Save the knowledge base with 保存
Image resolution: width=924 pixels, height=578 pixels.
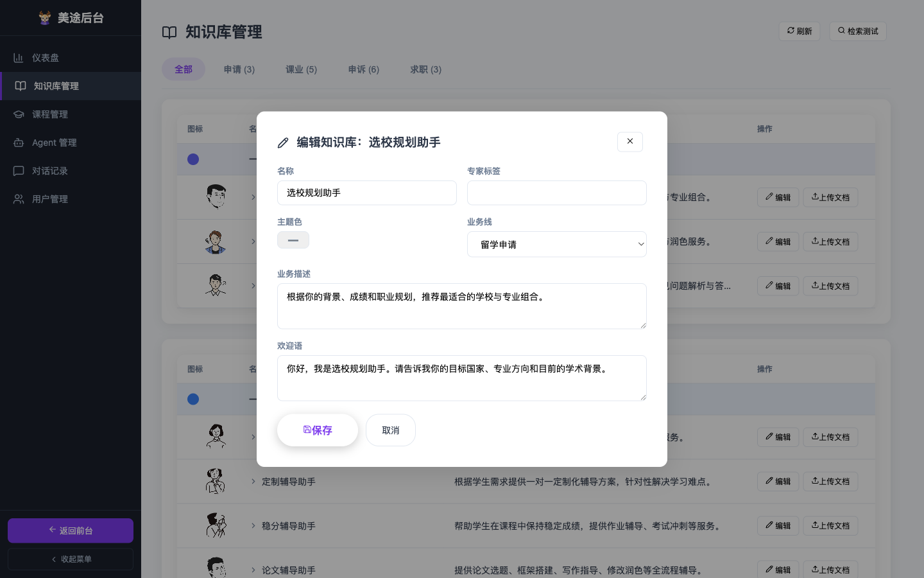[318, 430]
